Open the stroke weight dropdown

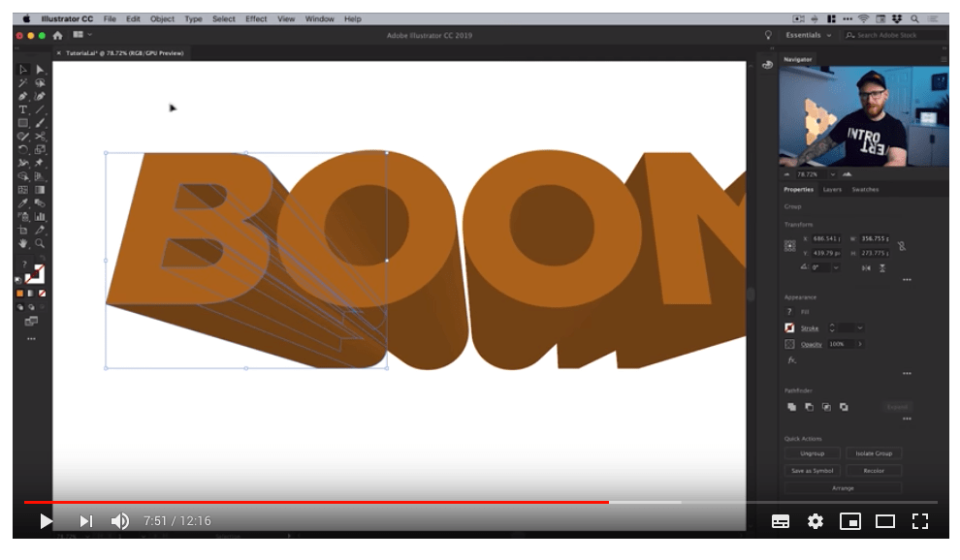859,328
